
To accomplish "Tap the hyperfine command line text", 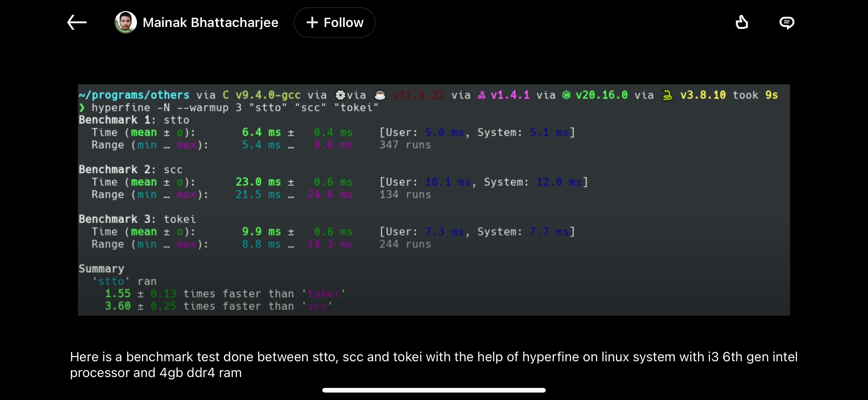I will (235, 108).
